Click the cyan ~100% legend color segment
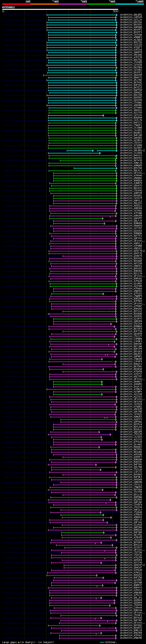 [x=130, y=4]
